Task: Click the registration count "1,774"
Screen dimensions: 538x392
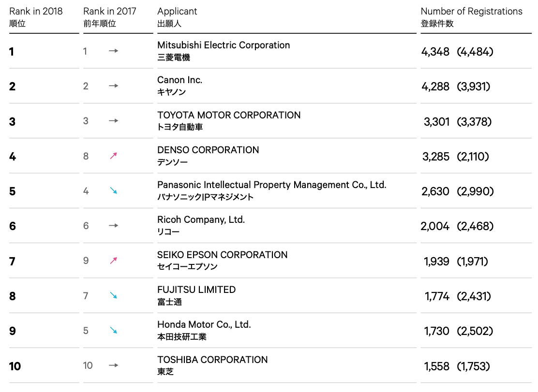Action: click(x=437, y=296)
